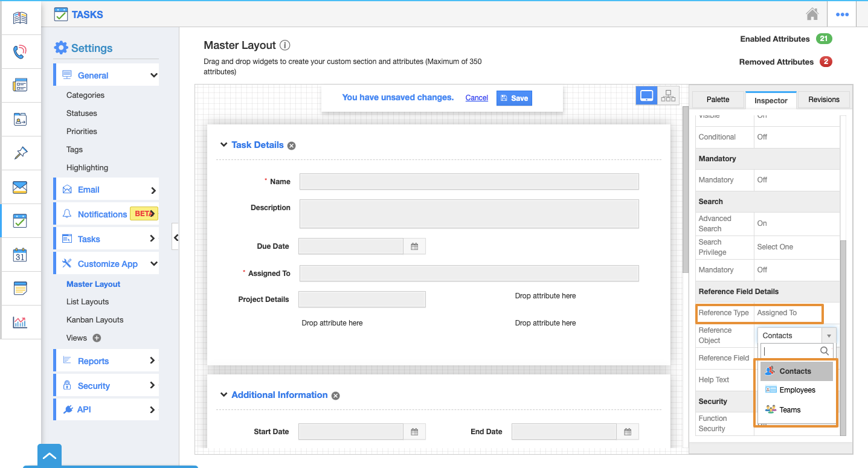Switch to the Palette tab

tap(718, 100)
